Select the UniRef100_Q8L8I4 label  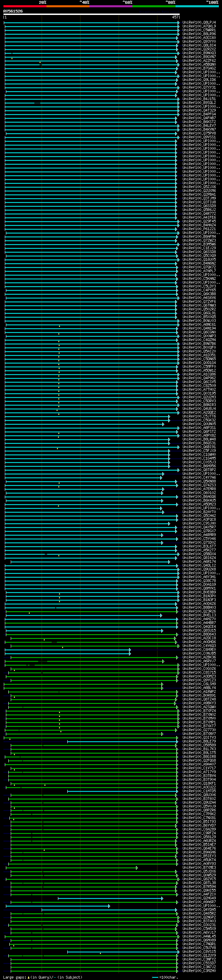click(199, 45)
